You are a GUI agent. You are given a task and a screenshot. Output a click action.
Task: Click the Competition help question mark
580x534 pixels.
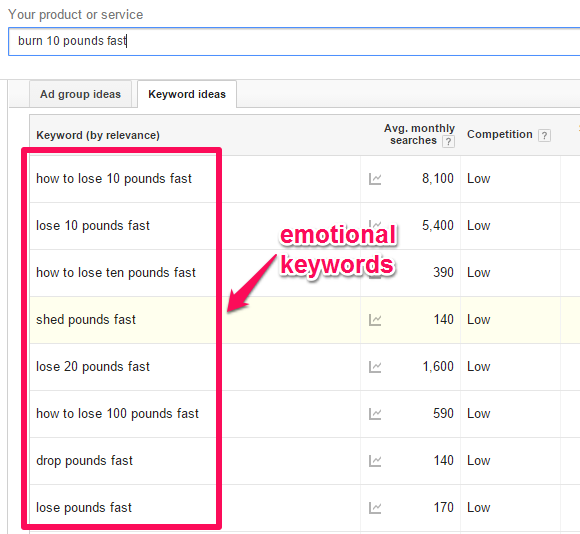[544, 135]
